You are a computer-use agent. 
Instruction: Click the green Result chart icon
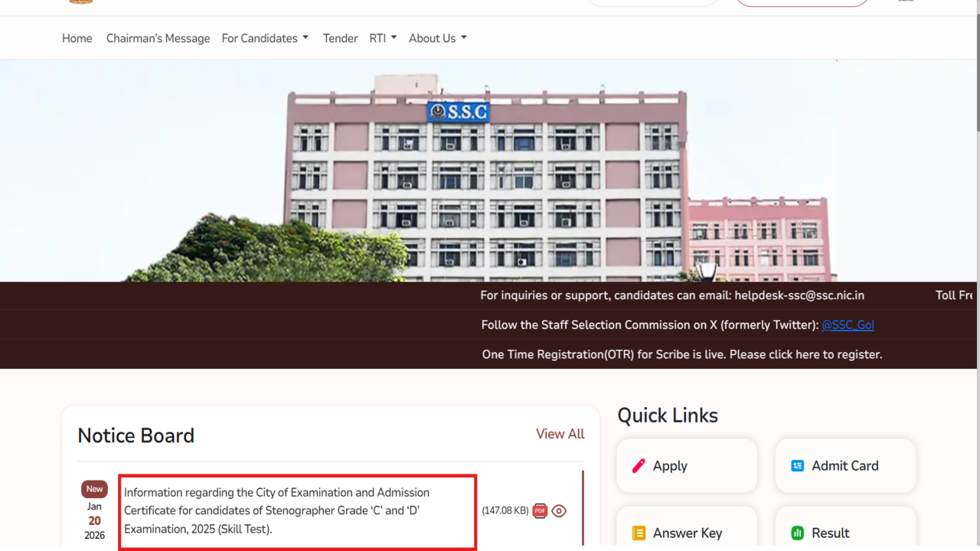coord(797,533)
